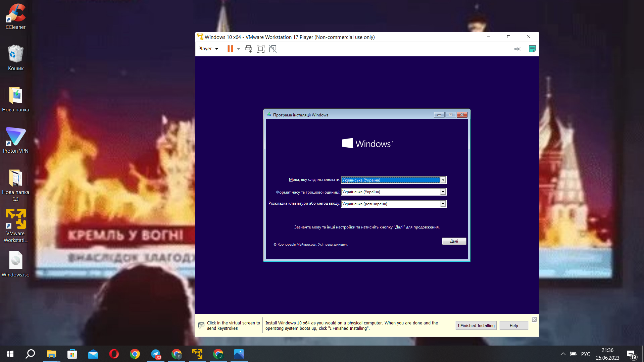Image resolution: width=644 pixels, height=362 pixels.
Task: Expand the power options arrow beside pause
Action: 239,49
